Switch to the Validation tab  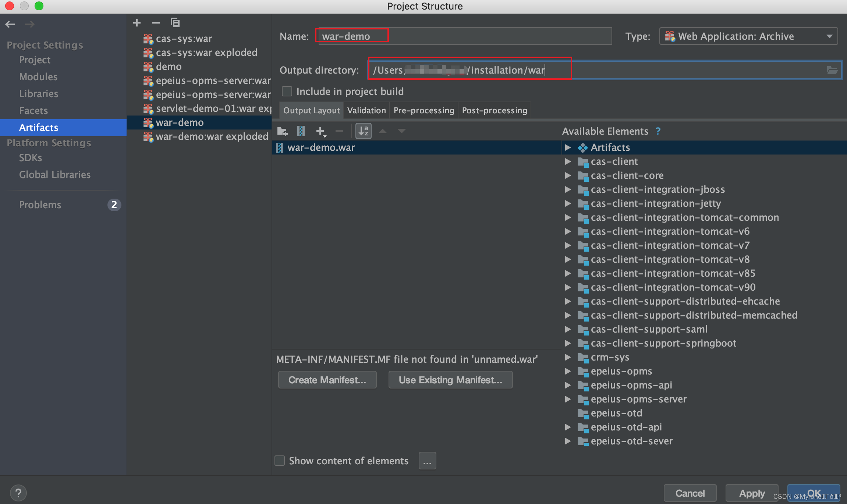(366, 110)
